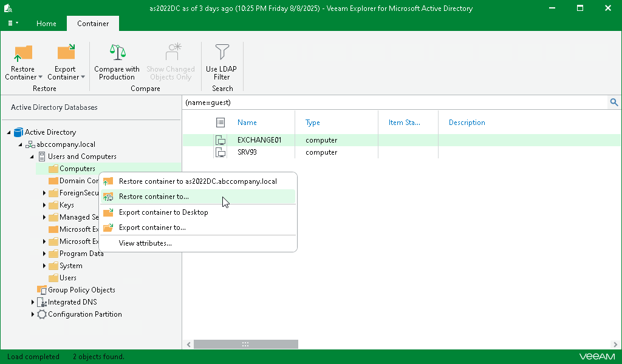Expand the System folder

tap(44, 266)
